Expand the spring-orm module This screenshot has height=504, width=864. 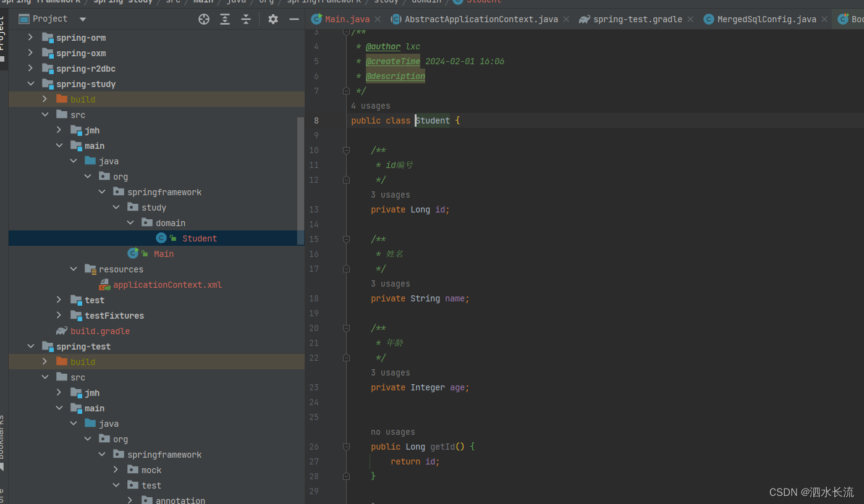tap(30, 38)
